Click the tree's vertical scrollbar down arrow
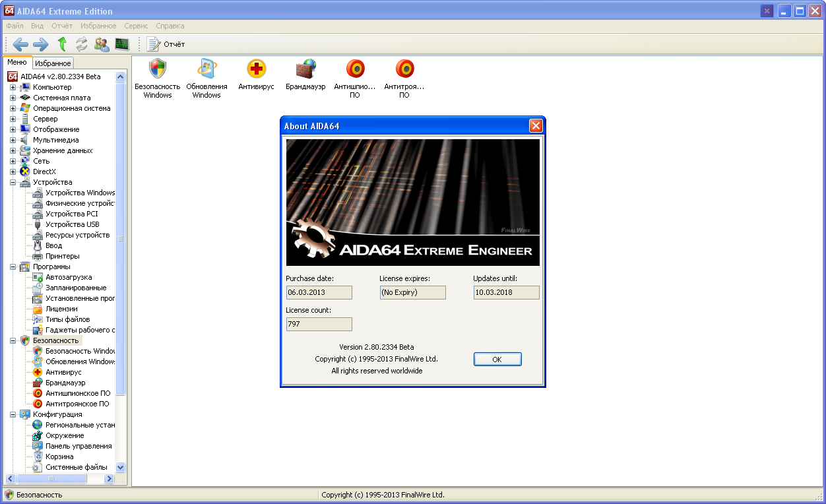This screenshot has width=826, height=504. click(120, 467)
